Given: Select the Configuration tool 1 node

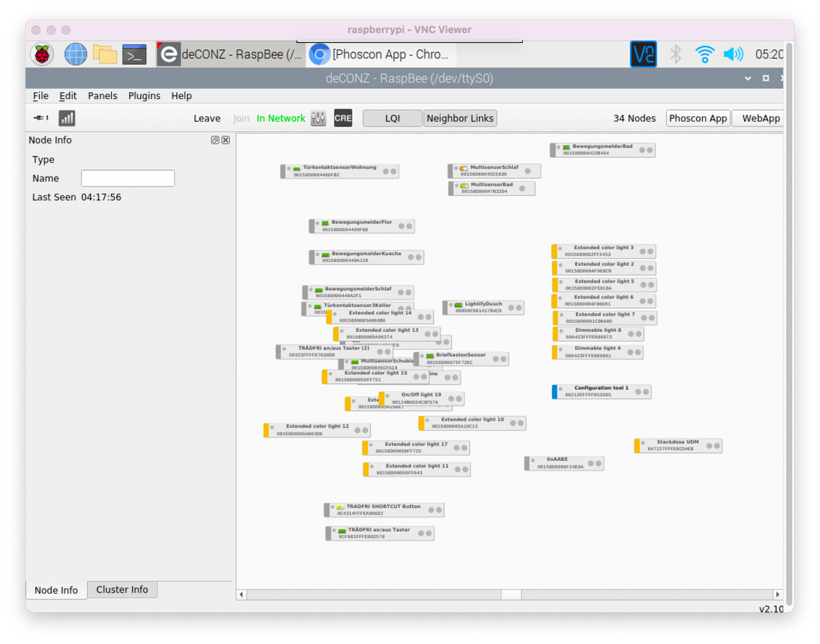Looking at the screenshot, I should [x=601, y=391].
